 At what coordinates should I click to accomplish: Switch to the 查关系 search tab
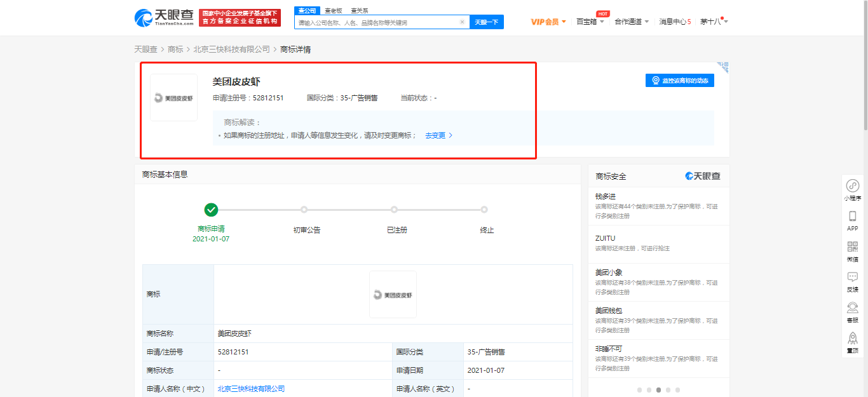point(359,11)
